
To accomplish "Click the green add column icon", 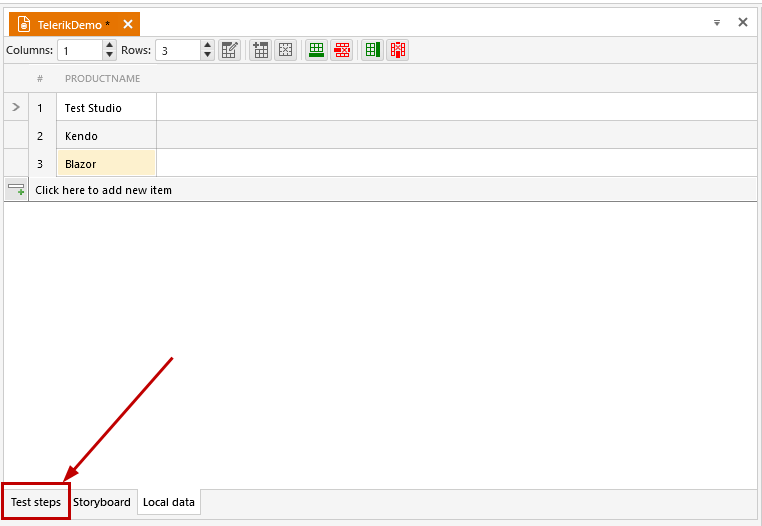I will [373, 50].
